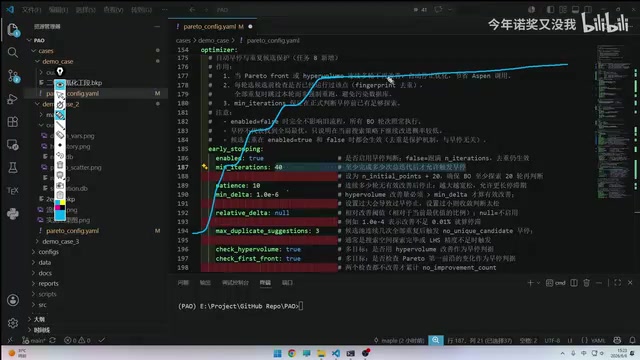Click the lightbulb on line 187
The width and height of the screenshot is (640, 360).
click(204, 167)
